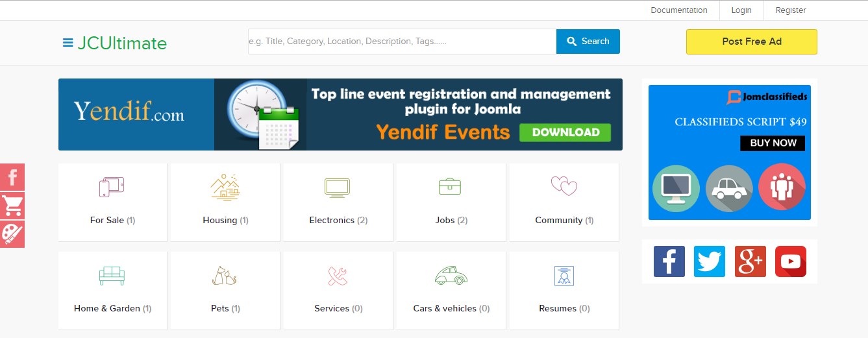The image size is (868, 338).
Task: Click the Housing house icon
Action: coord(225,186)
